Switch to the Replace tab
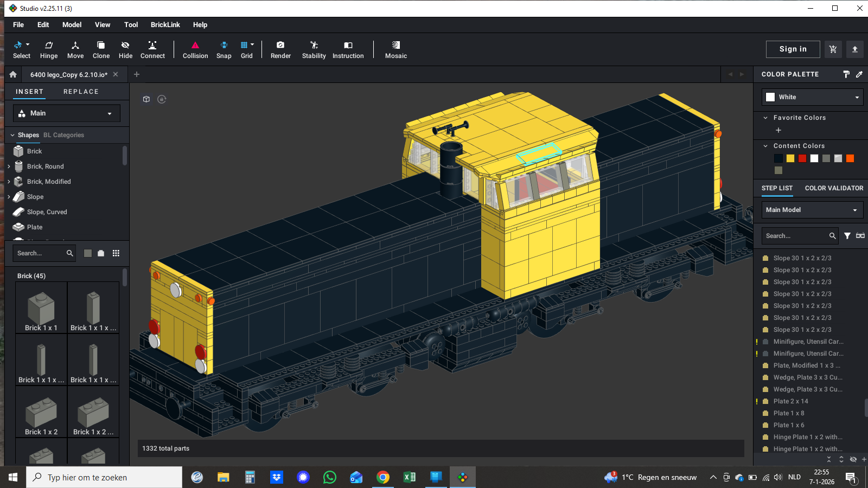 (x=81, y=92)
